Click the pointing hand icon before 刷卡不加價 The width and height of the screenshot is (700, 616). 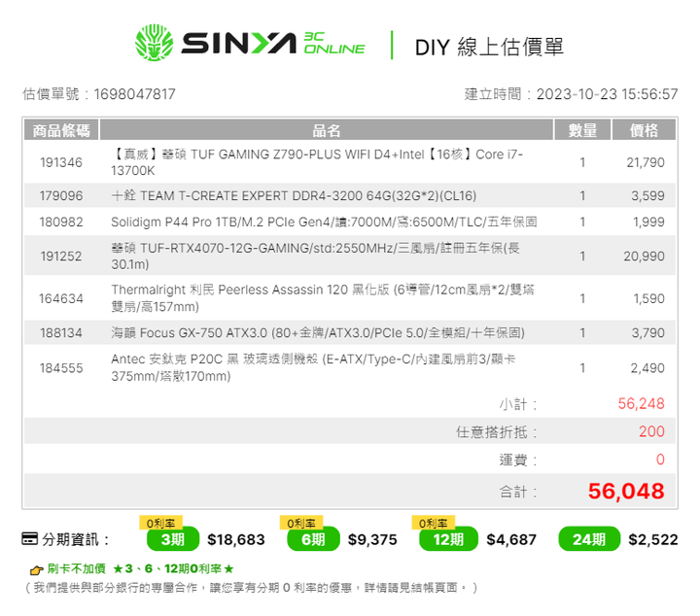click(36, 570)
